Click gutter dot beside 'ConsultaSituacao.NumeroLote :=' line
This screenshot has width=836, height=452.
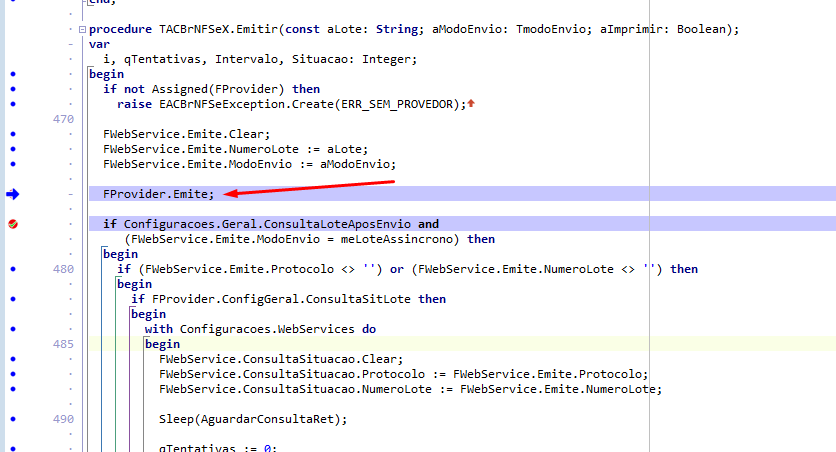click(13, 389)
